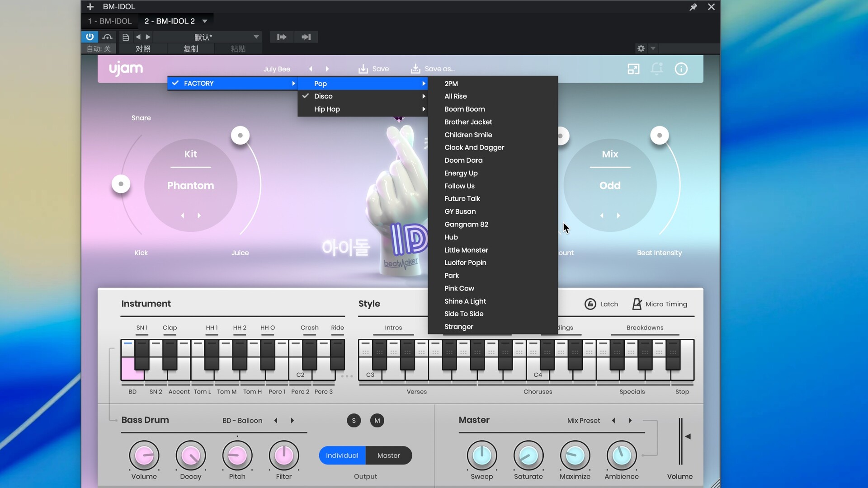Open the Pop category submenu
868x488 pixels.
(363, 84)
